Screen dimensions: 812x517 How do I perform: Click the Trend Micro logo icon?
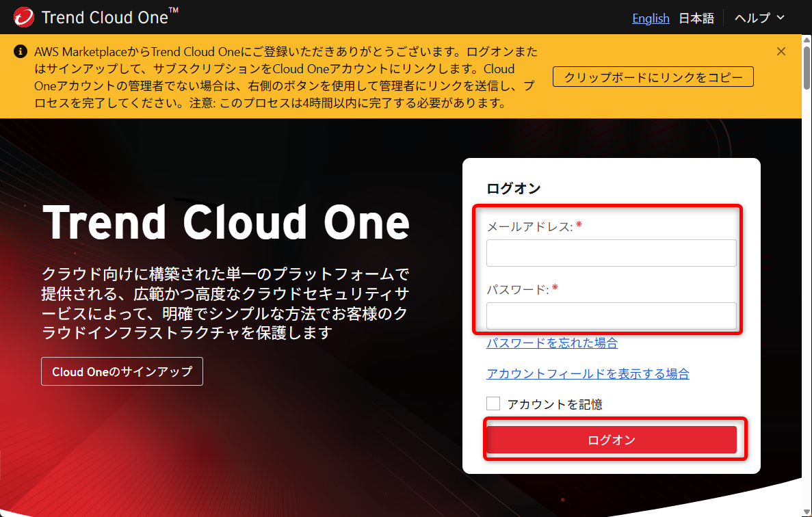[24, 18]
